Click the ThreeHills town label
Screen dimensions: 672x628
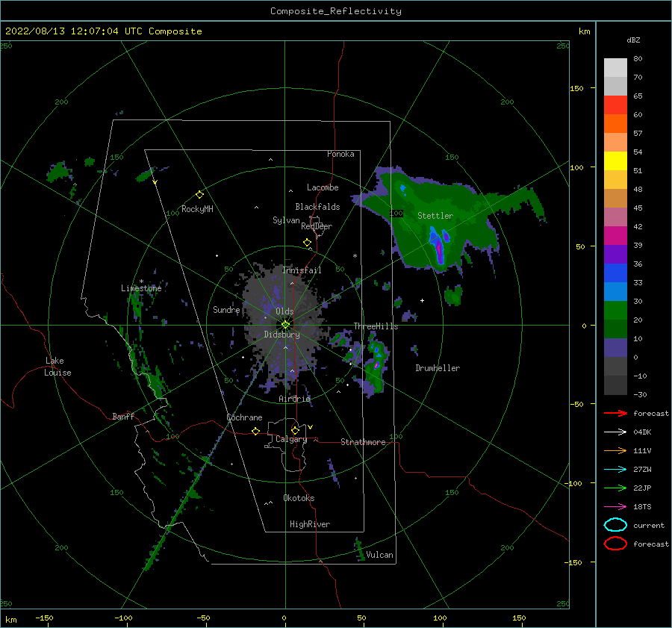[x=376, y=326]
